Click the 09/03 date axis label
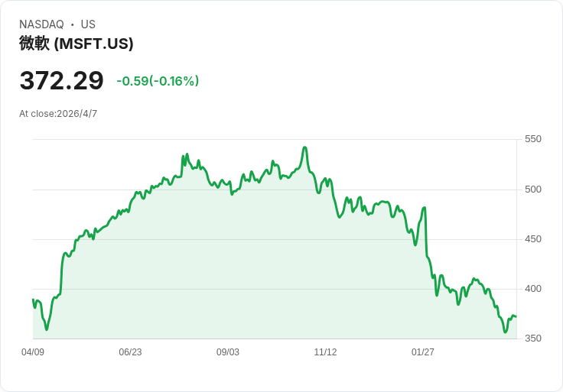Viewport: 563px width, 392px height. tap(228, 352)
